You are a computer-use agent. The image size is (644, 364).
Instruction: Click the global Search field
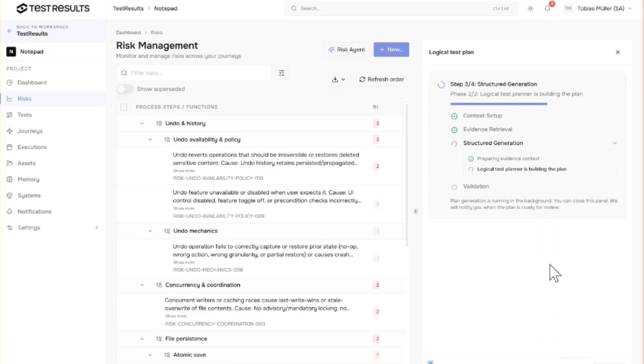(401, 8)
